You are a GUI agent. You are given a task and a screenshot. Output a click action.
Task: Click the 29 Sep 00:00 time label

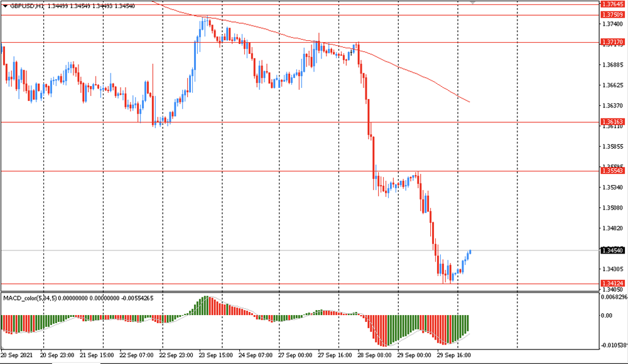[x=414, y=355]
